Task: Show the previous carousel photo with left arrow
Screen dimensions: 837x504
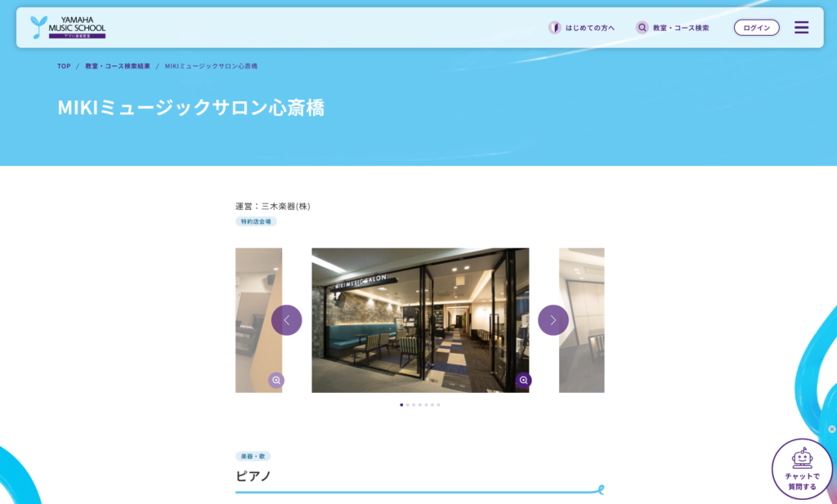Action: [x=287, y=320]
